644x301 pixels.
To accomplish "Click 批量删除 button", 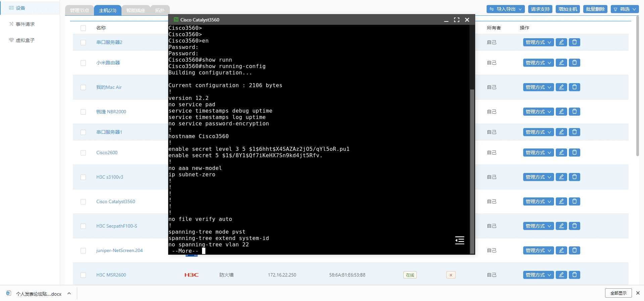I will 595,9.
